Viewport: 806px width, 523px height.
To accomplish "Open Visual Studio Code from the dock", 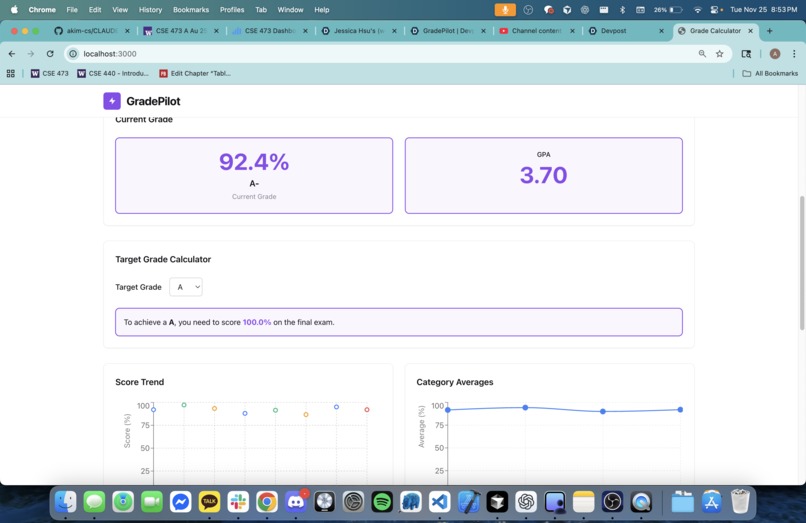I will 439,502.
